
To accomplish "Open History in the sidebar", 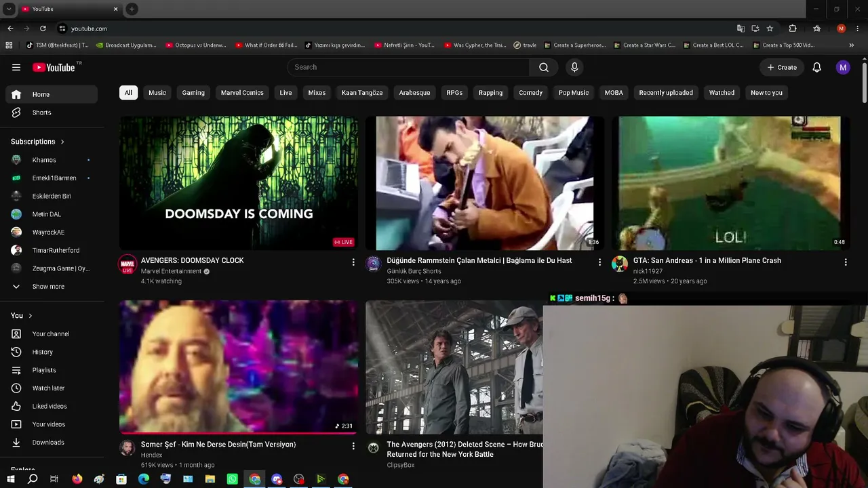I will [52, 352].
